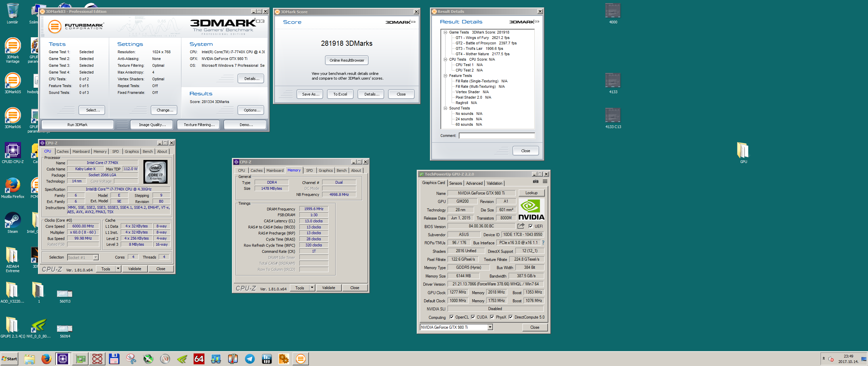Open Tools dropdown arrow in CPU-Z Memory window
Viewport: 868px width, 366px height.
click(x=312, y=288)
